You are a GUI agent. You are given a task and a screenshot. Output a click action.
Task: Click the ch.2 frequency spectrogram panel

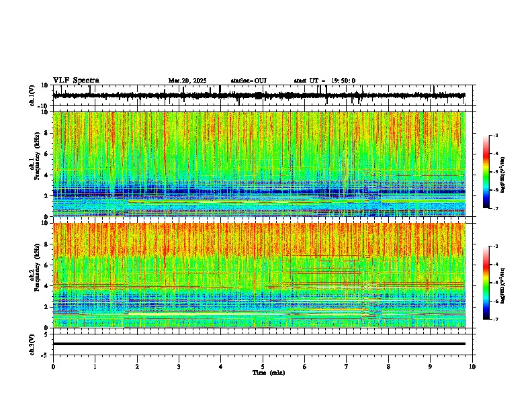(259, 275)
